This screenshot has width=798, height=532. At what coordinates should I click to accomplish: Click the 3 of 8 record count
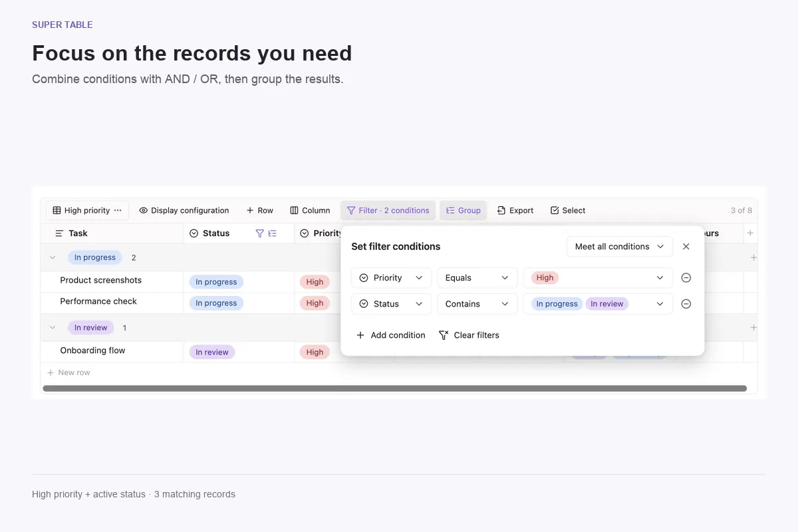(741, 210)
